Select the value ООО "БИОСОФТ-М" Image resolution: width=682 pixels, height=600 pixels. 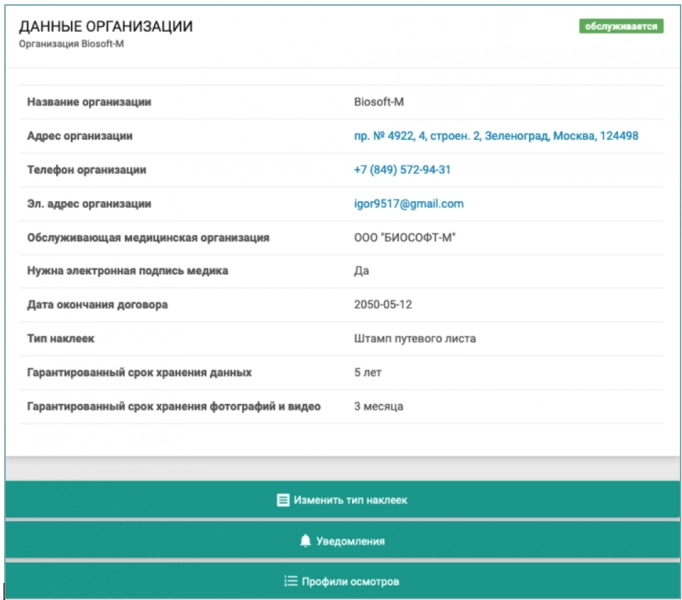[x=405, y=238]
